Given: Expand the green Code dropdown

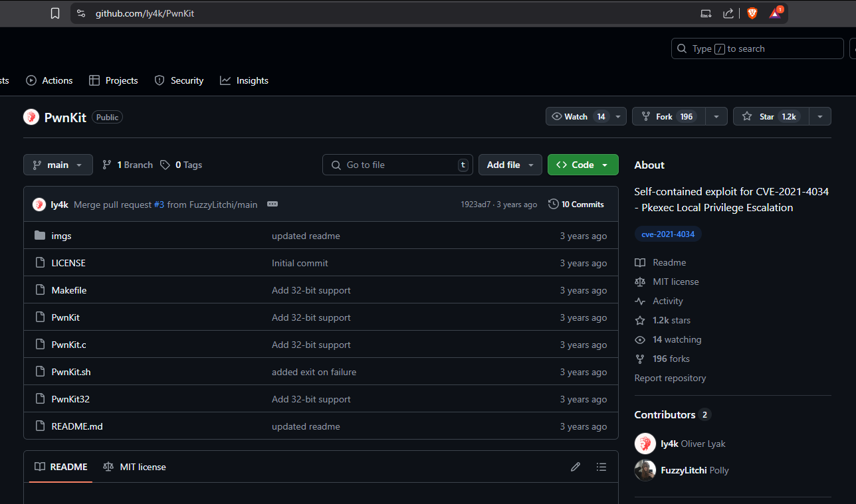Looking at the screenshot, I should click(x=582, y=165).
